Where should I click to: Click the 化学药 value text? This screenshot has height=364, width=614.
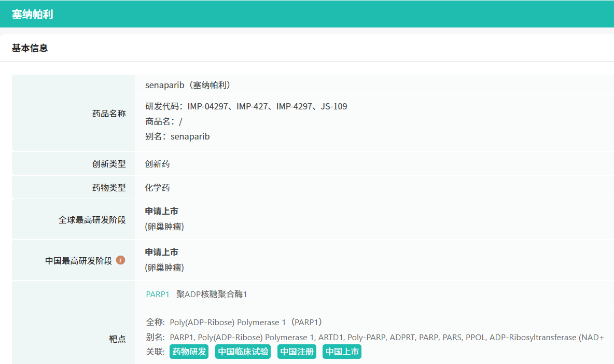point(158,188)
